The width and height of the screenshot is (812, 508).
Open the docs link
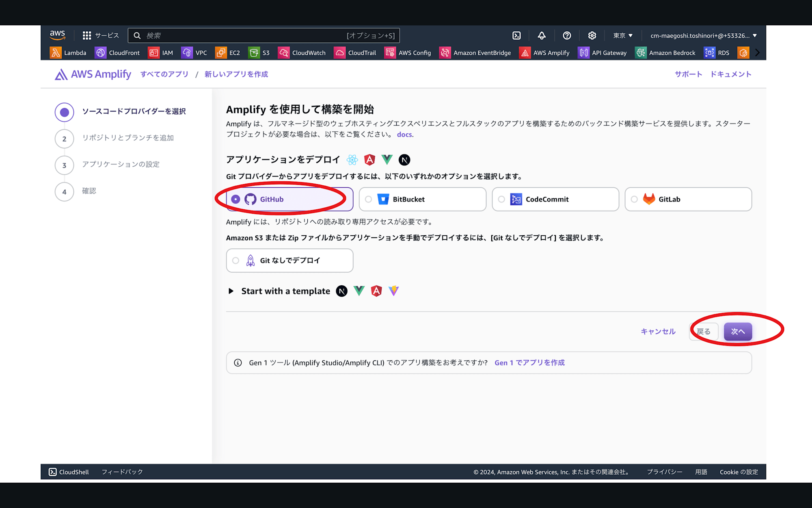tap(404, 135)
